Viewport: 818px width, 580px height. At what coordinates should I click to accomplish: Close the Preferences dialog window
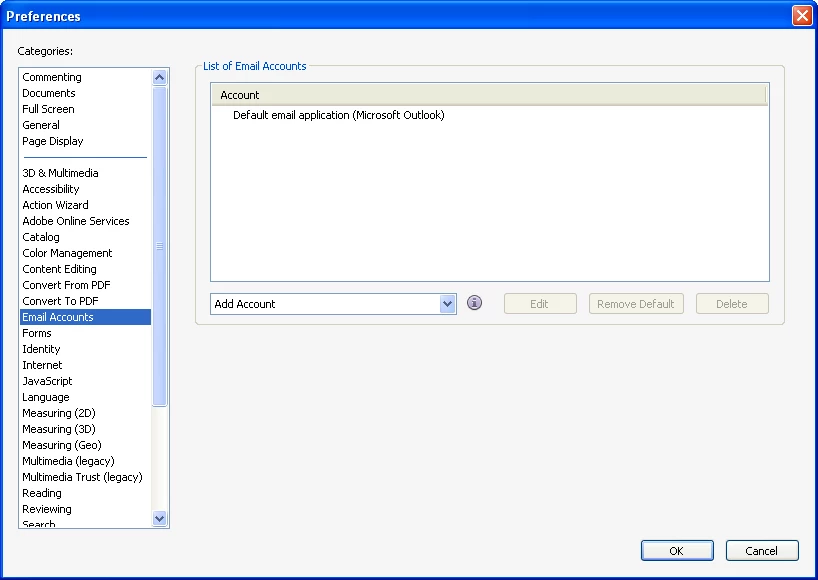click(802, 16)
